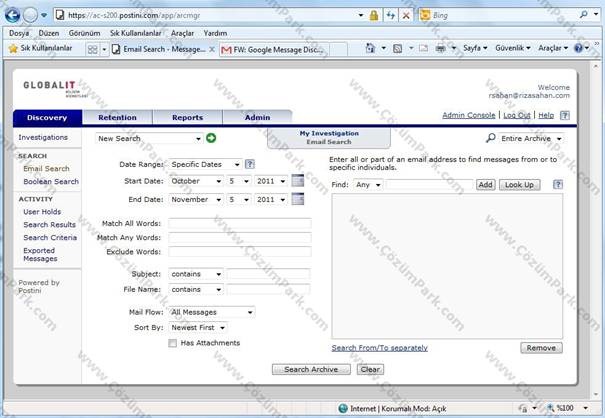Open the File Name contains dropdown
Screen dimensions: 605x418
(x=196, y=289)
